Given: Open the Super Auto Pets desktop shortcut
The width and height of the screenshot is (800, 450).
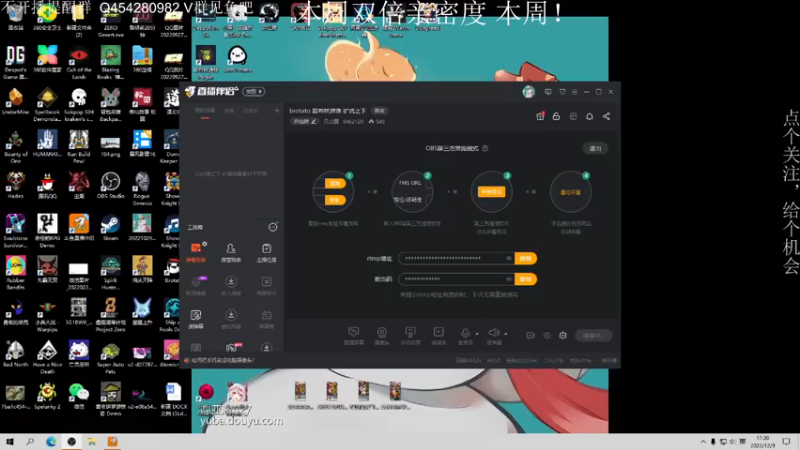Looking at the screenshot, I should click(x=110, y=357).
